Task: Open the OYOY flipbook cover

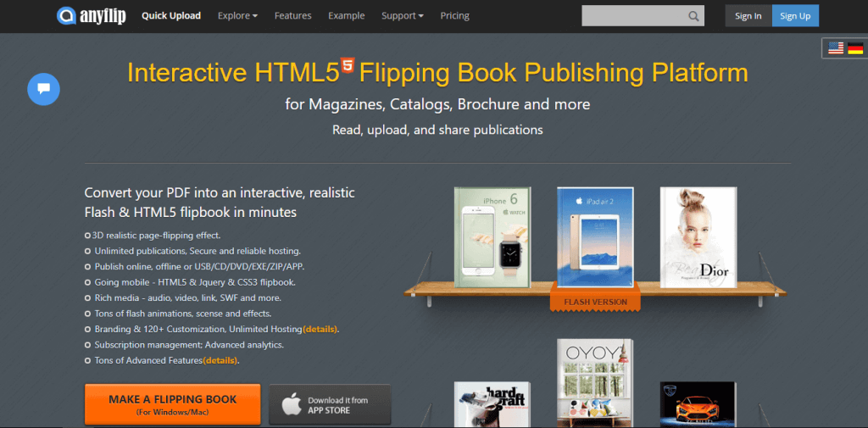Action: [x=596, y=383]
